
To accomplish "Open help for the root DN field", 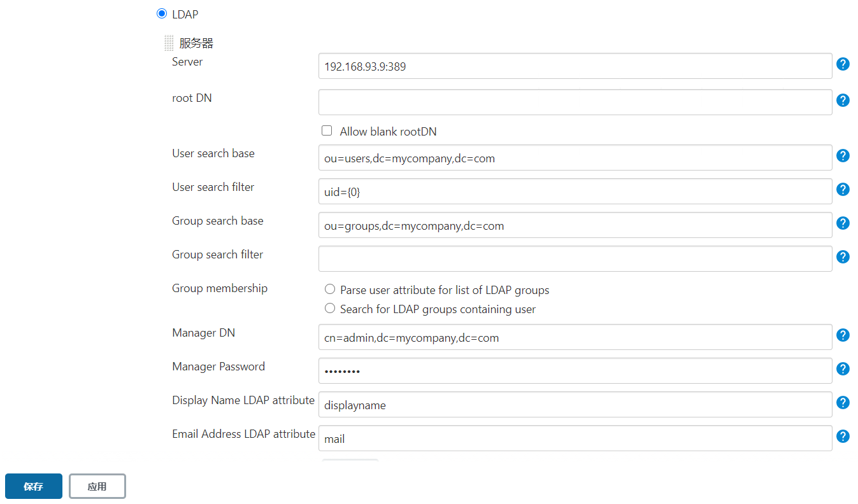I will pos(843,100).
